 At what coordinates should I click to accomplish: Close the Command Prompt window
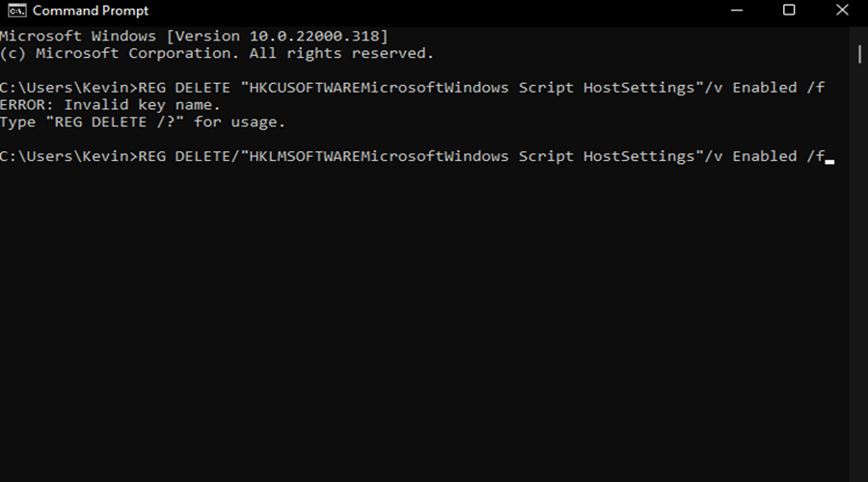pos(842,11)
